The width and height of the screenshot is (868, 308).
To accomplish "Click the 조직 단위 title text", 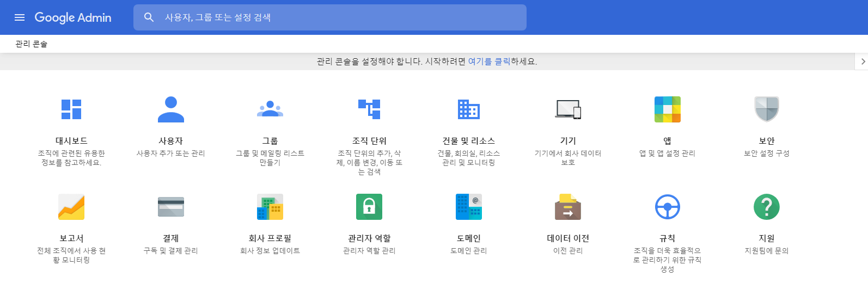I will coord(369,141).
